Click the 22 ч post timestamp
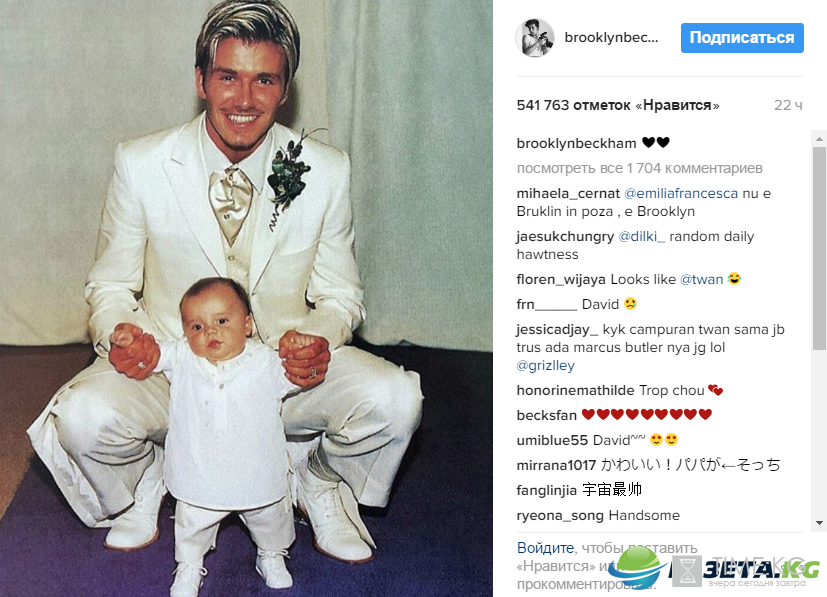The height and width of the screenshot is (597, 827). tap(788, 105)
